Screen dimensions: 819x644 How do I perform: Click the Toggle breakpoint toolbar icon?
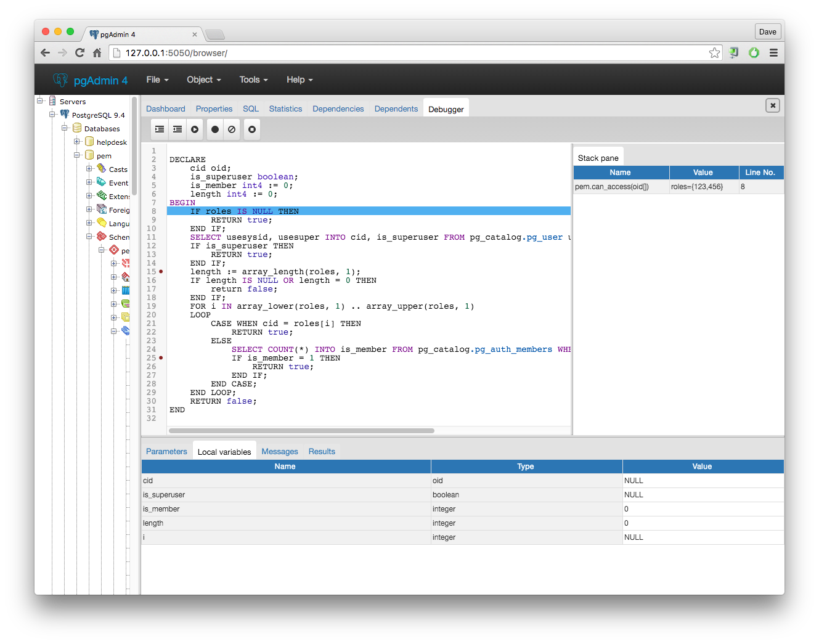(x=214, y=129)
